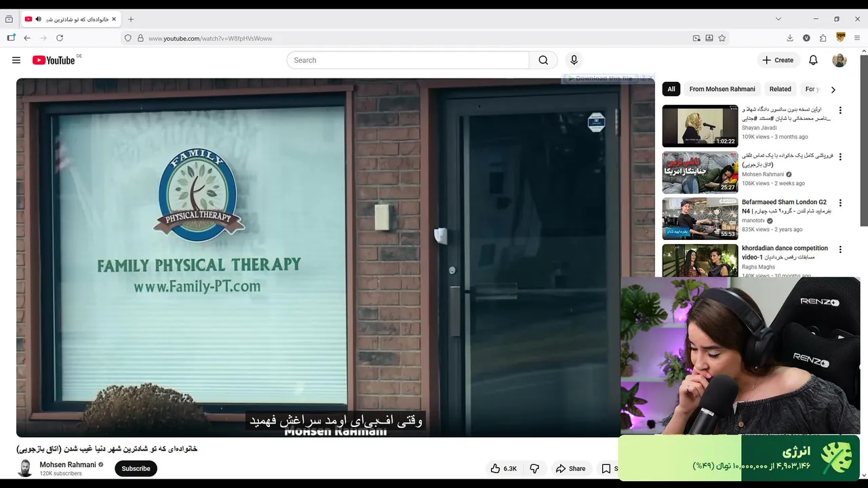Open the browser downloads arrow icon

click(790, 38)
